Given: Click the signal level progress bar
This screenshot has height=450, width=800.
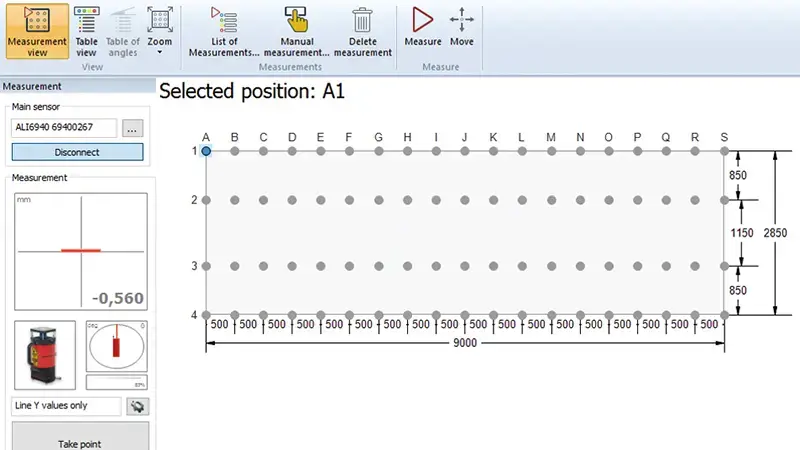Looking at the screenshot, I should coord(115,382).
